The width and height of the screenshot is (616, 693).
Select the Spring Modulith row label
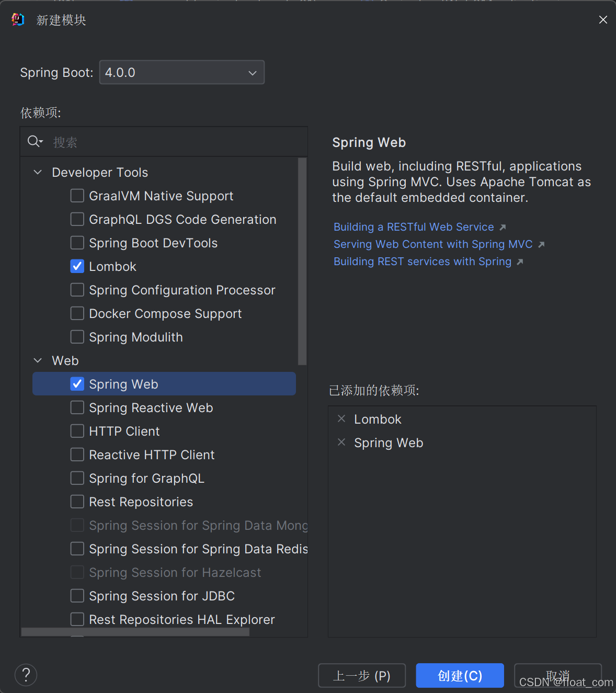click(136, 337)
